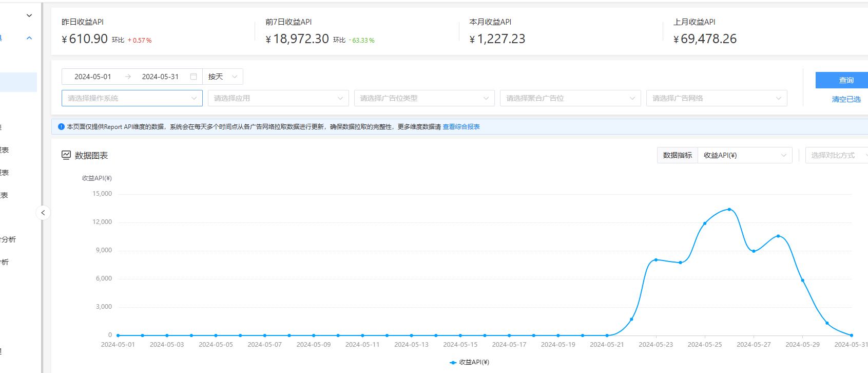
Task: Click the chart data point at 2024-05-23
Action: pyautogui.click(x=656, y=260)
